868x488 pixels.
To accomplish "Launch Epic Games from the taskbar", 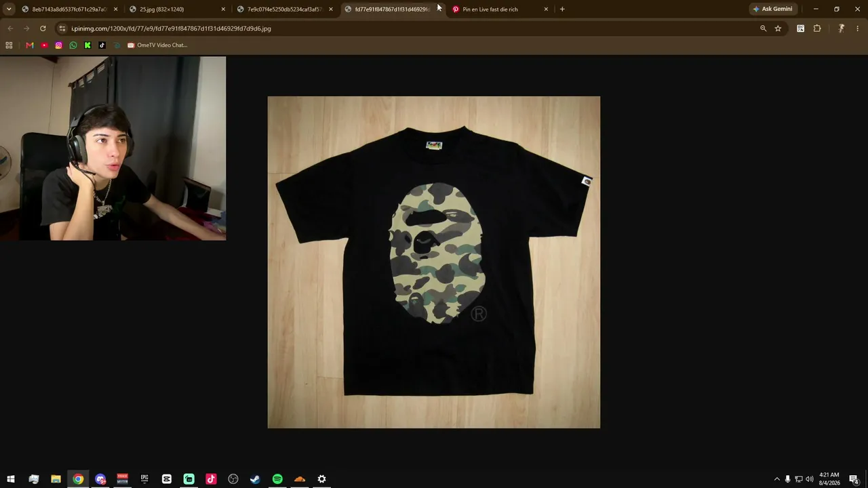I will point(144,479).
